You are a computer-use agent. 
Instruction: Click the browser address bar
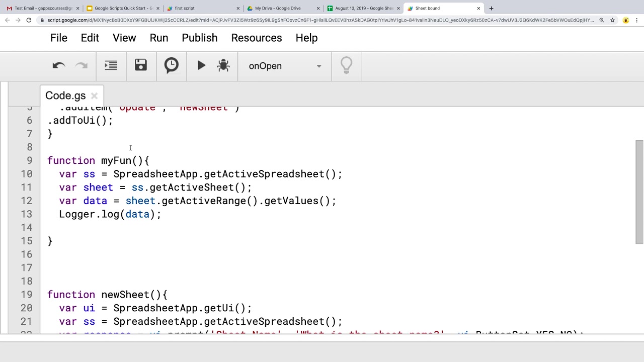coord(320,20)
